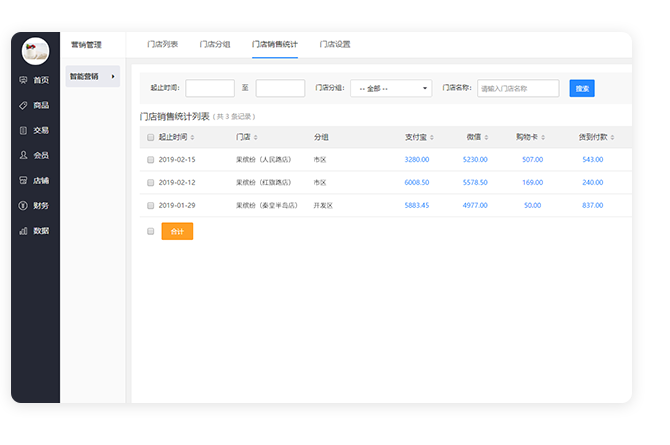Expand the 智能营销 submenu arrow
Viewport: 670px width, 445px height.
pyautogui.click(x=113, y=77)
